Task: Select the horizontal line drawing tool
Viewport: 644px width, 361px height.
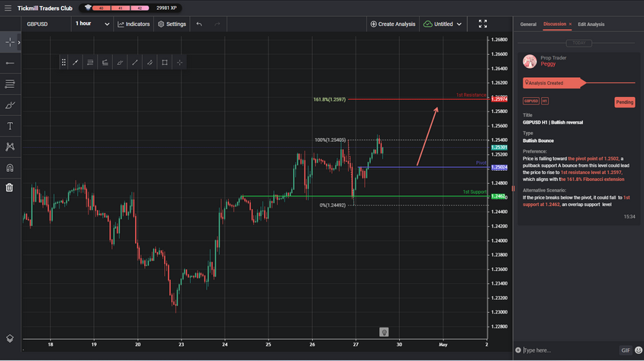Action: [x=10, y=63]
